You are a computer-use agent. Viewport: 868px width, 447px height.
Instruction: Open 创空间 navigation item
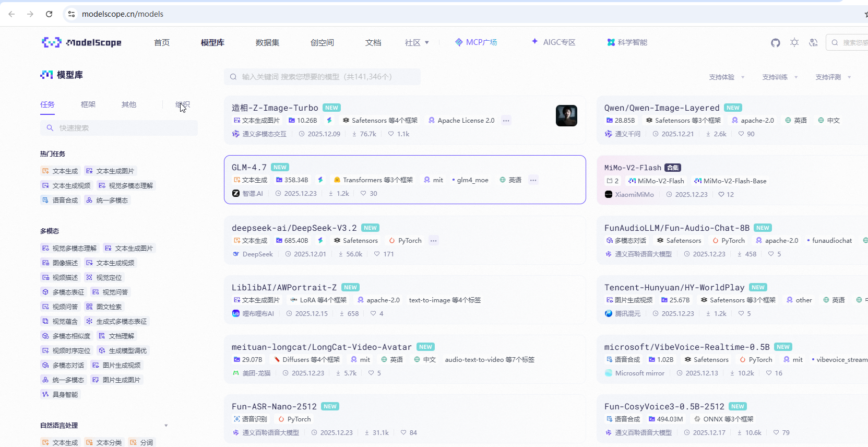click(322, 42)
